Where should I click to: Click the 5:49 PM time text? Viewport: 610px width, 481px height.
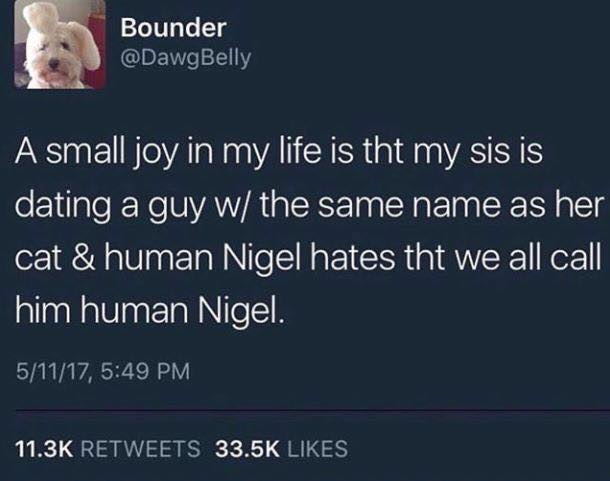click(x=145, y=371)
